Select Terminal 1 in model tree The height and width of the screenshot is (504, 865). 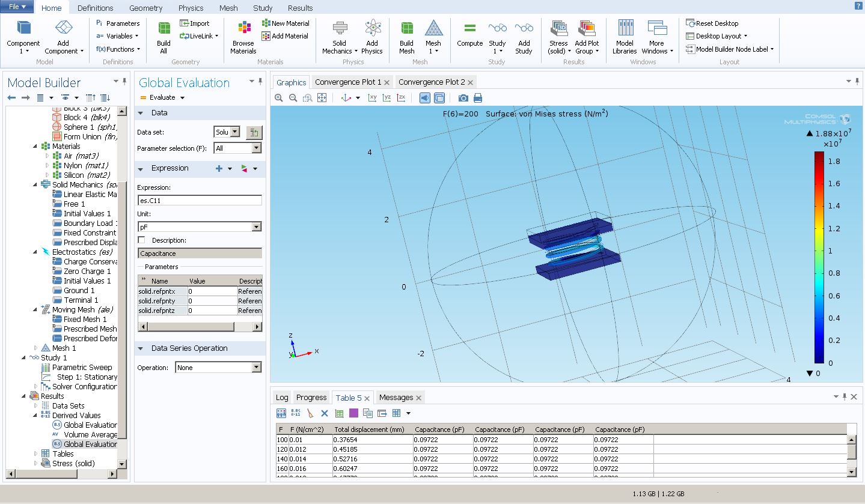81,300
